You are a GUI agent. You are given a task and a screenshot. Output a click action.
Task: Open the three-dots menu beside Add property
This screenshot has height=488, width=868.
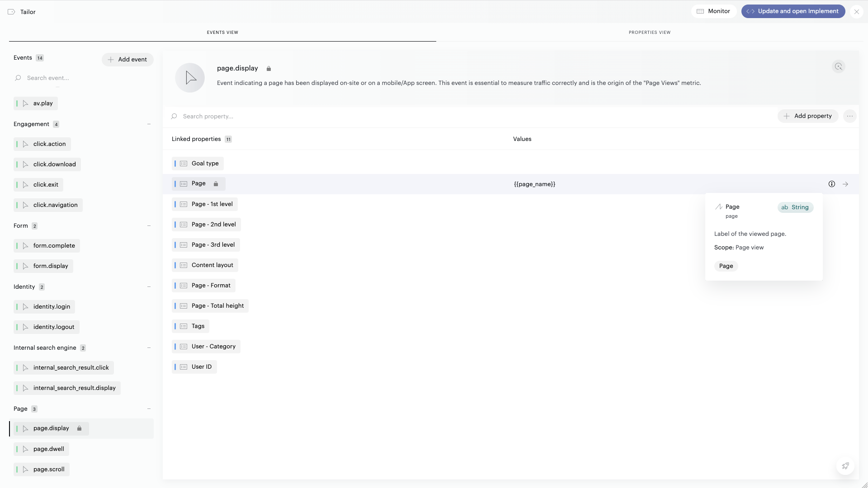(850, 116)
